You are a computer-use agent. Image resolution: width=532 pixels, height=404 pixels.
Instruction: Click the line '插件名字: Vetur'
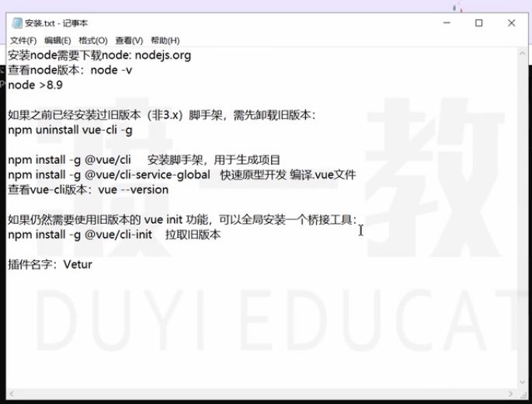coord(50,264)
